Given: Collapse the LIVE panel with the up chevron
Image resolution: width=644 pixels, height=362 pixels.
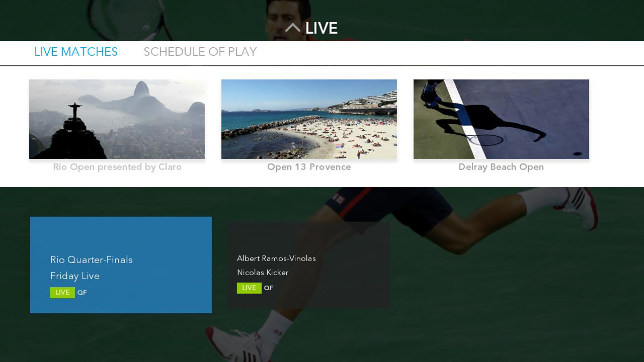Looking at the screenshot, I should 292,28.
